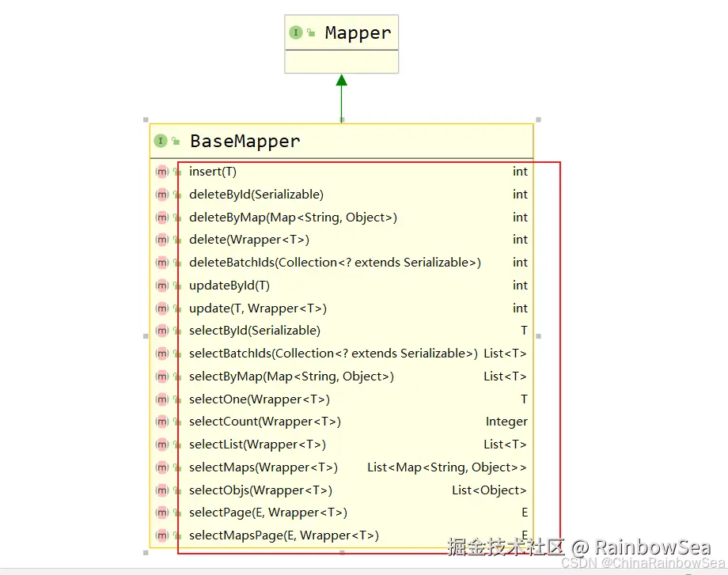Viewport: 728px width, 575px height.
Task: Select the selectByMap(Map<String, Object>) method
Action: [291, 376]
